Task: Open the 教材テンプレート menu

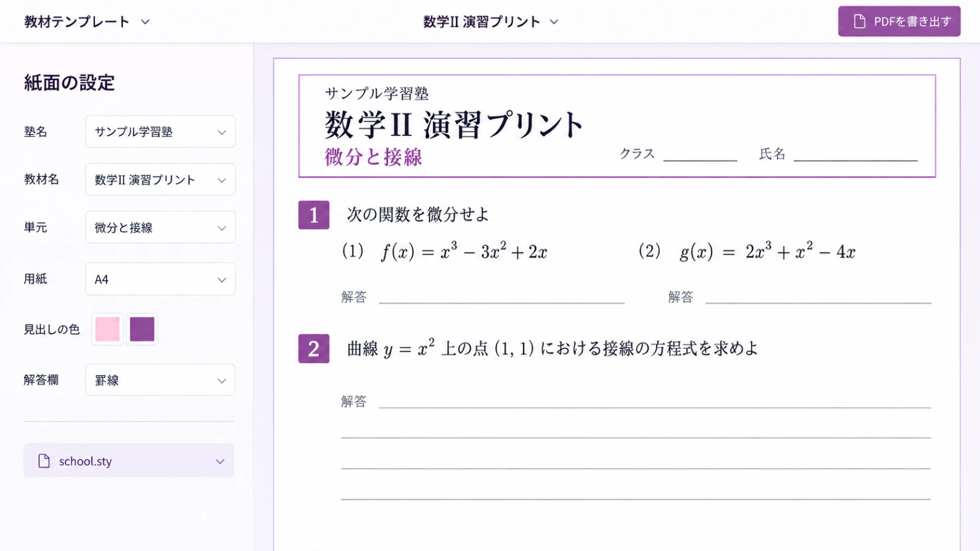Action: click(86, 21)
